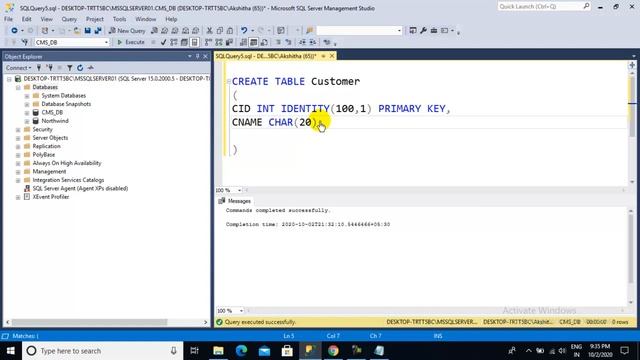Image resolution: width=640 pixels, height=360 pixels.
Task: Select the Messages results tab
Action: coord(235,201)
